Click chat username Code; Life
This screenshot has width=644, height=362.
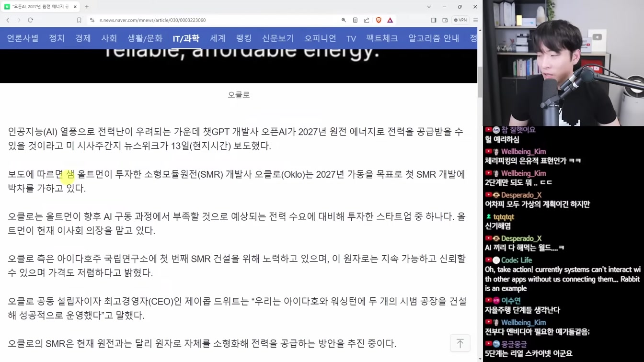[517, 260]
